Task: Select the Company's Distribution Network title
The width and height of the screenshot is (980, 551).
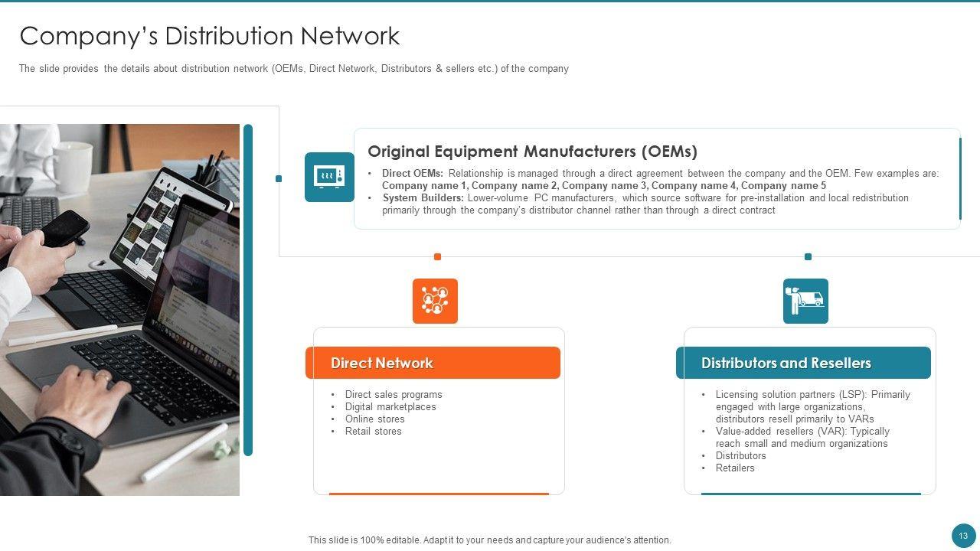Action: (x=210, y=36)
